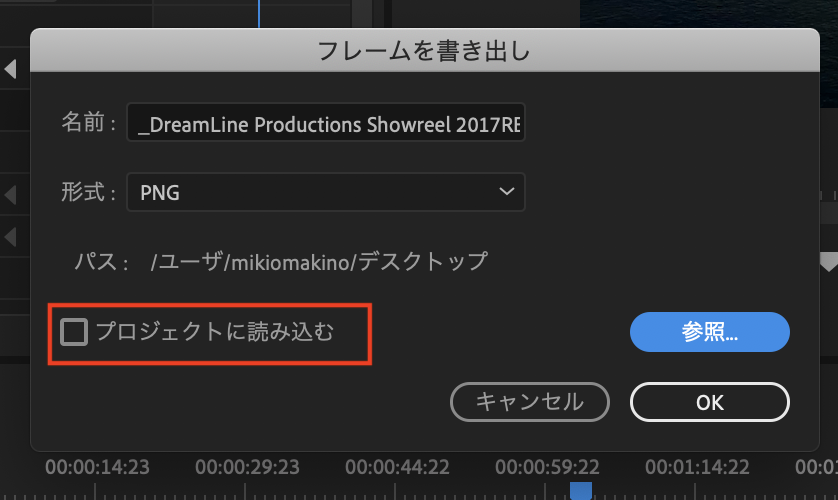Click the white marker at the right edge
838x500 pixels.
pos(828,262)
